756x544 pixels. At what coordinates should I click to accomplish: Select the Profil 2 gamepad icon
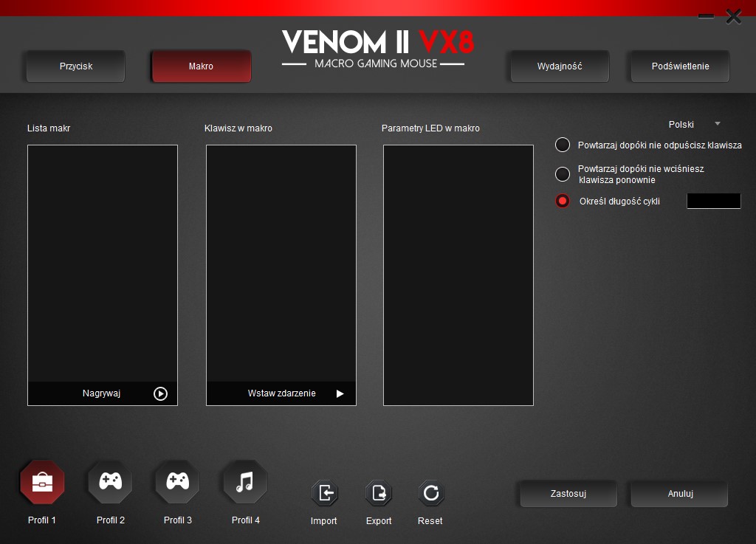click(111, 482)
